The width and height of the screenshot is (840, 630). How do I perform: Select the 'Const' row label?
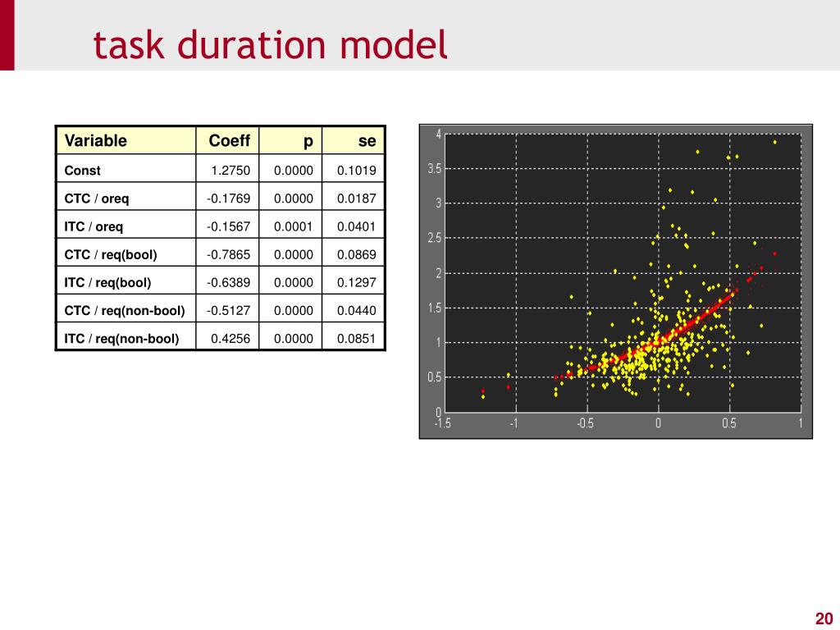pyautogui.click(x=83, y=171)
